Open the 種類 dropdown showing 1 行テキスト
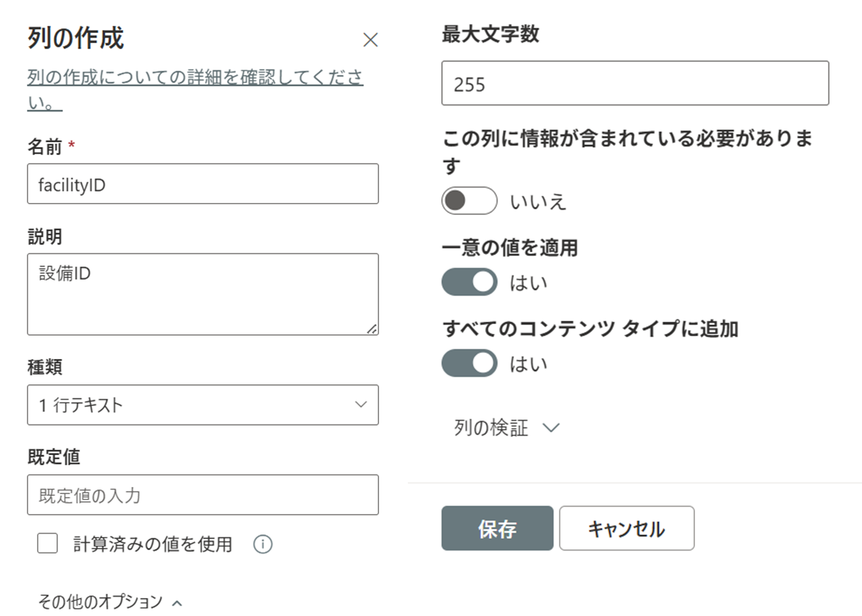This screenshot has width=862, height=616. (202, 405)
